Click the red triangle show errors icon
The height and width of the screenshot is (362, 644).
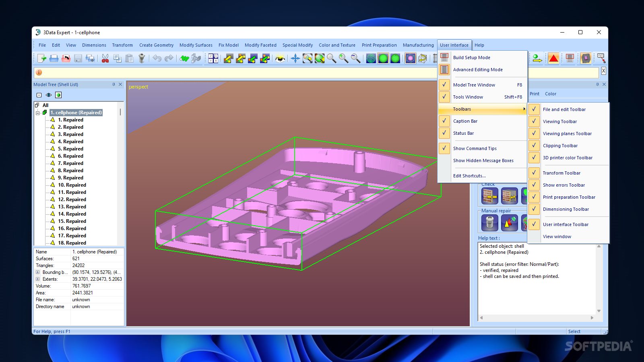click(553, 58)
